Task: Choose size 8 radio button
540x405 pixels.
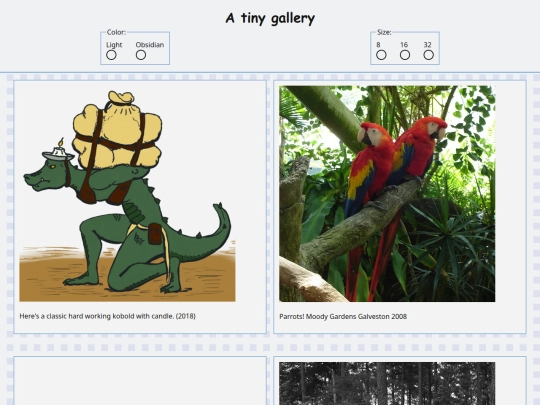Action: [381, 55]
